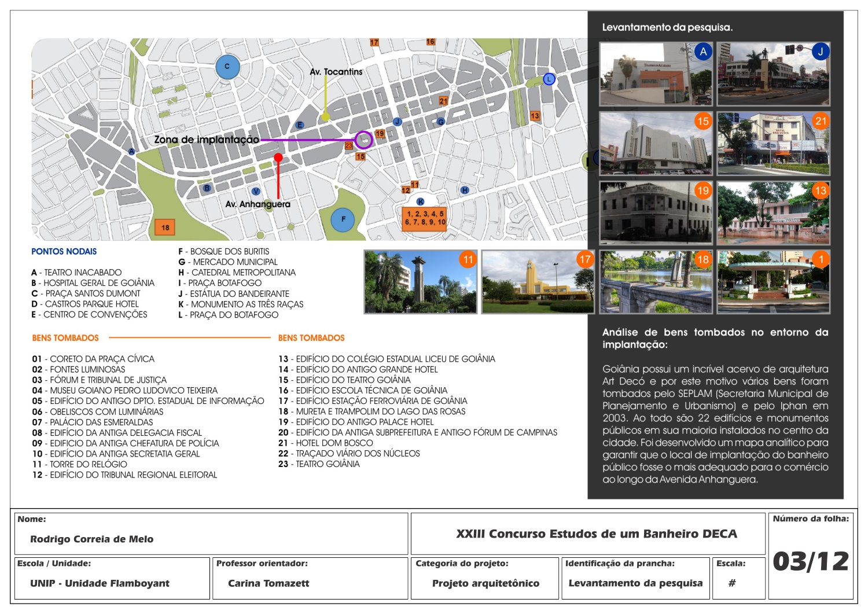
Task: Click orange marker 13 on the map
Action: coord(535,116)
